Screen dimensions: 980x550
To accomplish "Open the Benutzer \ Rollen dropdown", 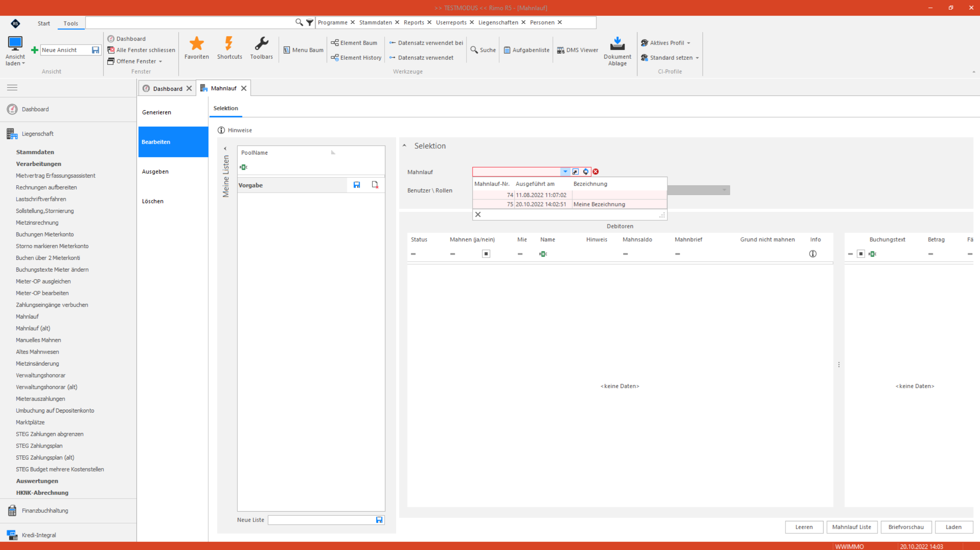I will (x=724, y=190).
